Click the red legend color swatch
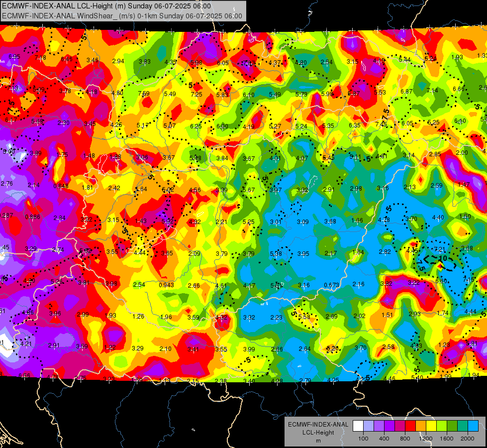This screenshot has height=448, width=487. coord(410,426)
